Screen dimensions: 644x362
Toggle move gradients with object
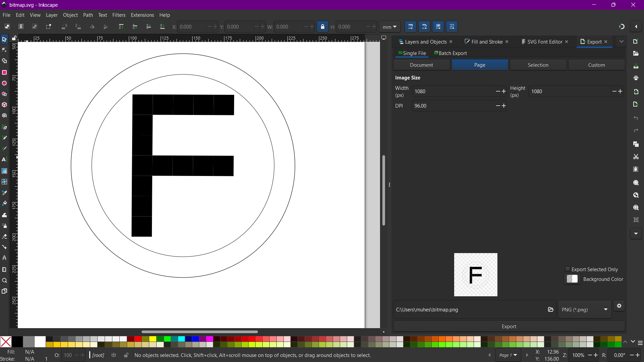tap(438, 27)
